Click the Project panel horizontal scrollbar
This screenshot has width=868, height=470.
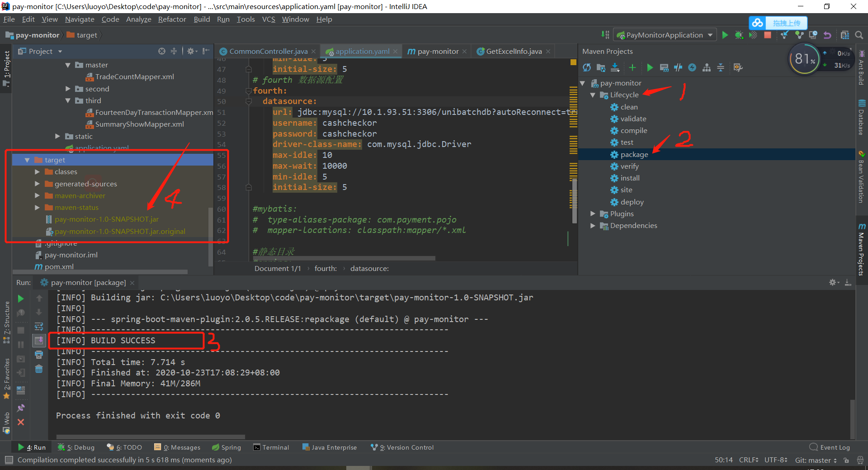tap(99, 272)
